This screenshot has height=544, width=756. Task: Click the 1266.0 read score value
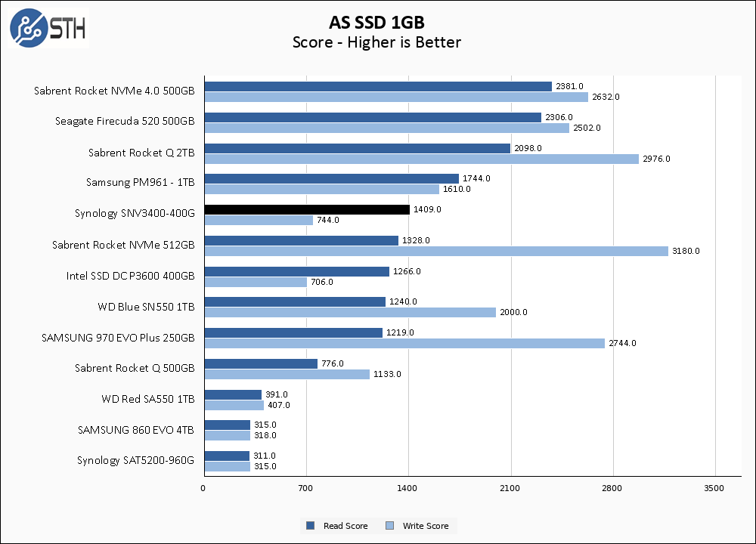pyautogui.click(x=407, y=271)
